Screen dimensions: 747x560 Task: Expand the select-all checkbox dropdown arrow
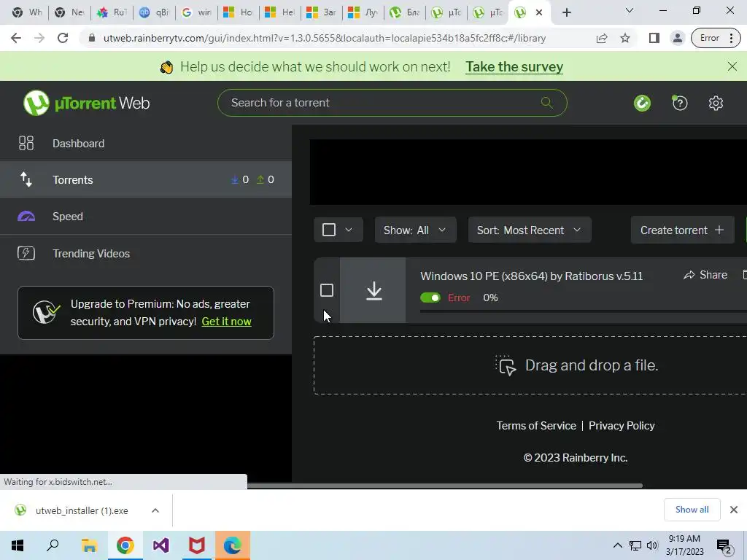coord(349,230)
